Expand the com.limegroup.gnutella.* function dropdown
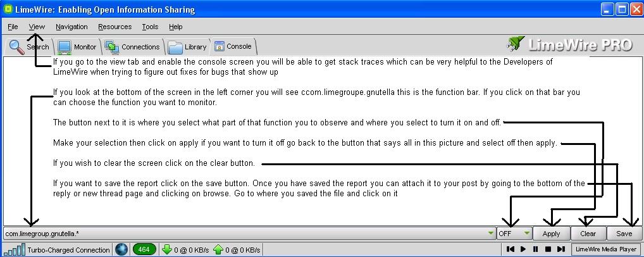 [250, 234]
